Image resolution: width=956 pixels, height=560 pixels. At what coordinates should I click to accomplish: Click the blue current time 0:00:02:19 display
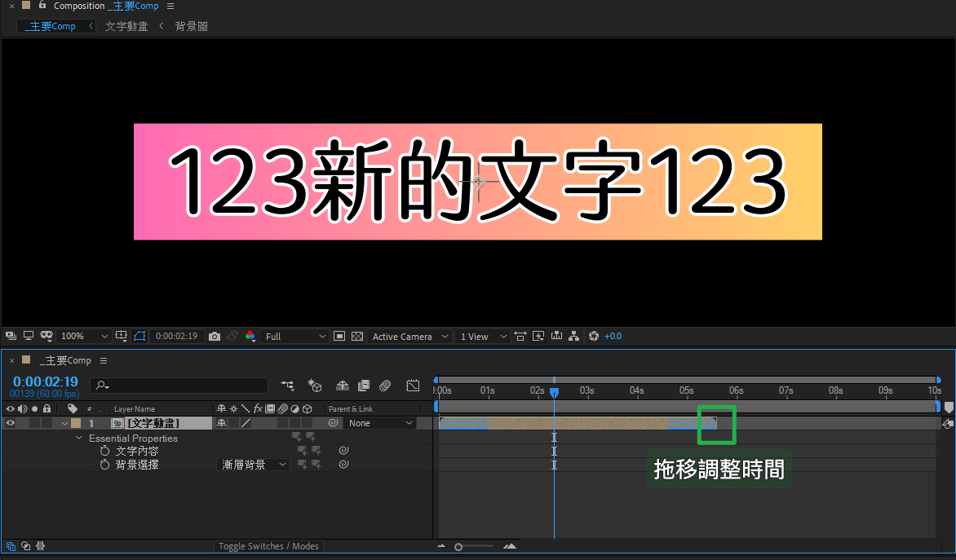click(x=45, y=381)
